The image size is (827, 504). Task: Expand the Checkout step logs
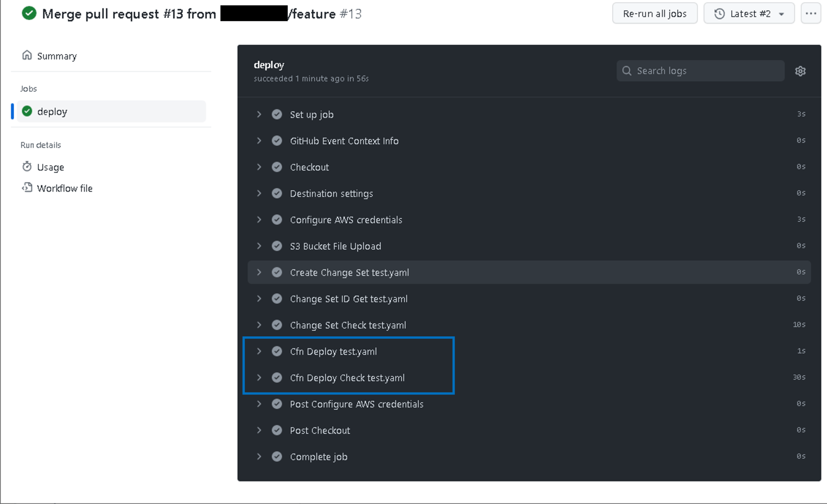(x=259, y=167)
